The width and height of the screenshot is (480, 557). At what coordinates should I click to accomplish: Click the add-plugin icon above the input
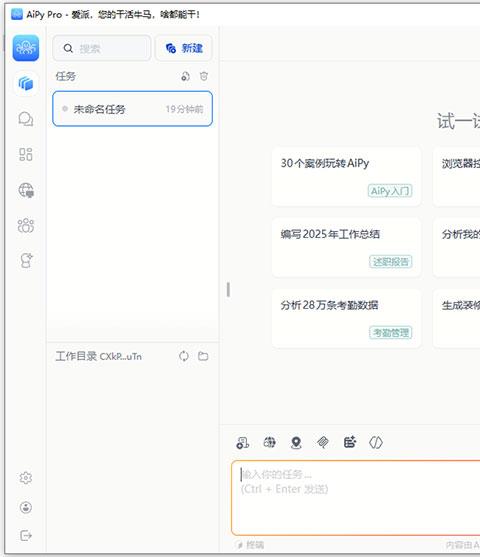350,443
